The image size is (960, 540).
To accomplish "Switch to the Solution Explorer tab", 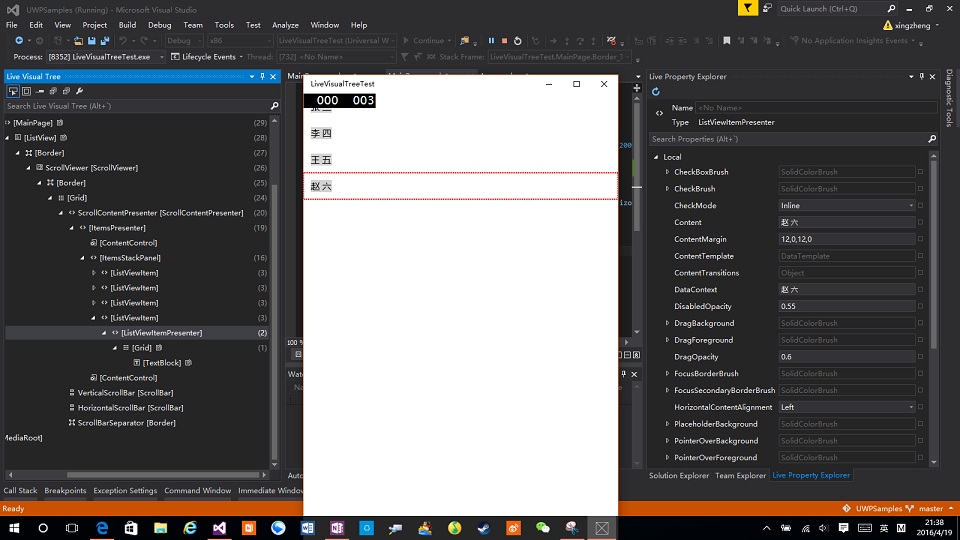I will (679, 476).
